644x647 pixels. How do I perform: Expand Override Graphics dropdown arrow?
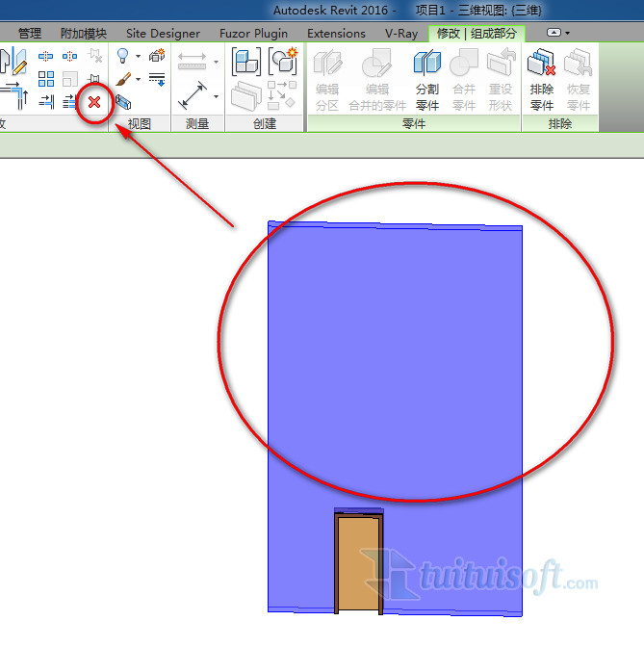tap(139, 79)
